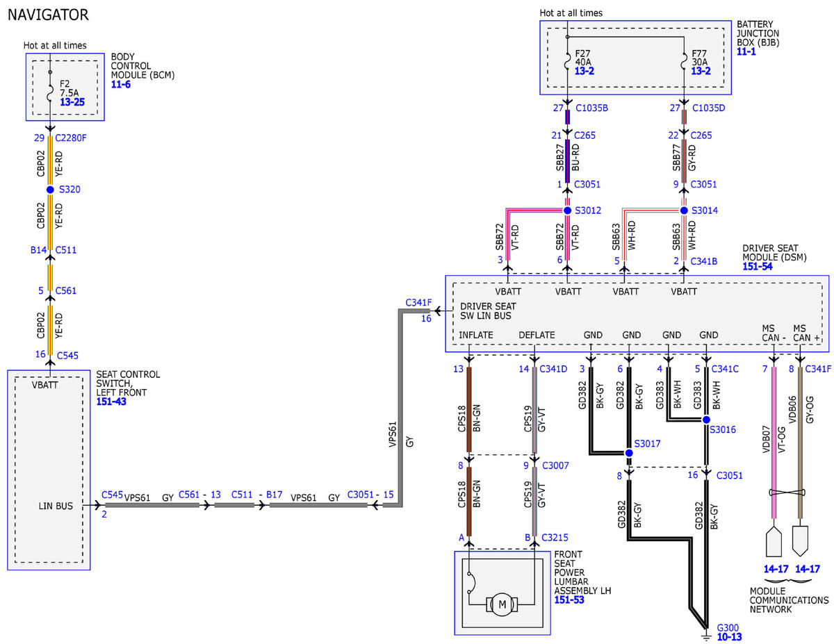834x644 pixels.
Task: Click the MS CAN - pin label
Action: pos(773,332)
